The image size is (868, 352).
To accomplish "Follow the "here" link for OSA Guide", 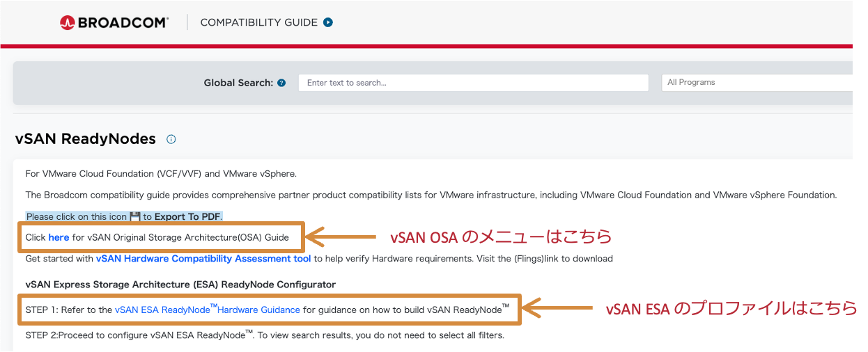I will 59,237.
